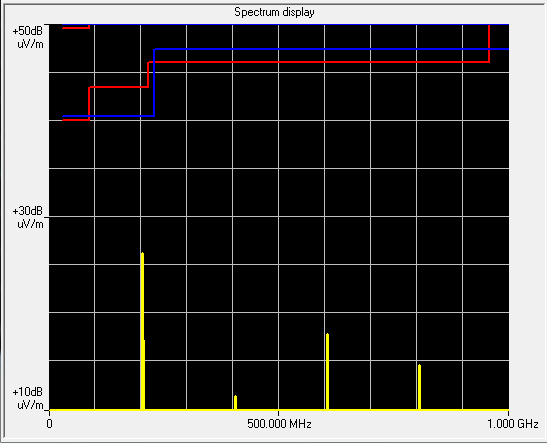Click the blue limit line upper horizontal segment
This screenshot has height=444, width=547.
[x=331, y=49]
